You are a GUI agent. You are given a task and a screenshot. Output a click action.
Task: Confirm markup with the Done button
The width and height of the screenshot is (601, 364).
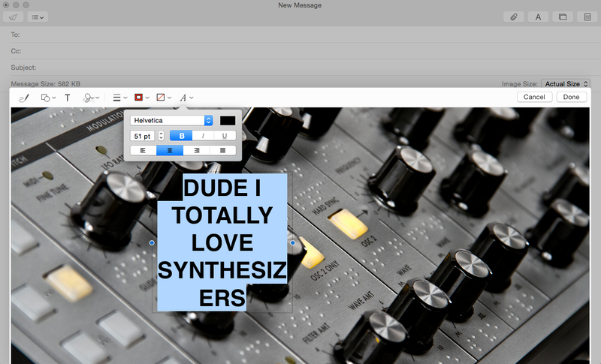coord(571,97)
